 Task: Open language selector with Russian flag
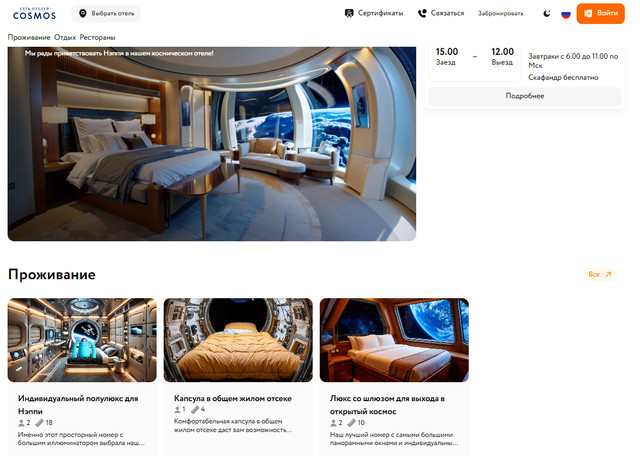(x=566, y=14)
